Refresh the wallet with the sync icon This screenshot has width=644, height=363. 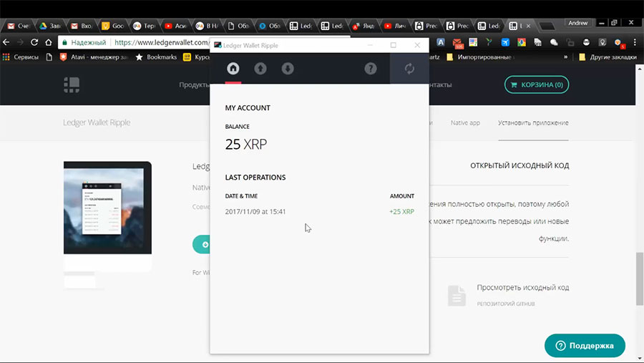409,69
